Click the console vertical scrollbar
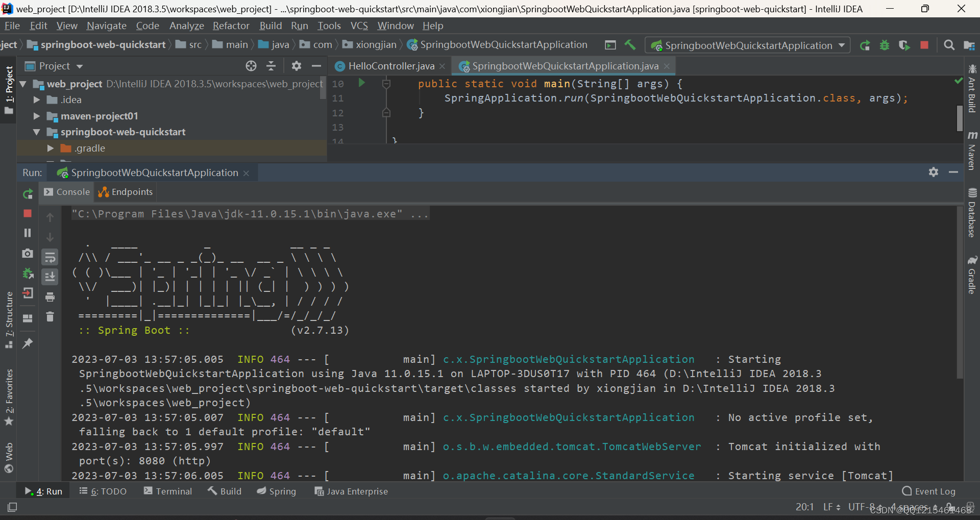This screenshot has height=520, width=980. tap(960, 292)
